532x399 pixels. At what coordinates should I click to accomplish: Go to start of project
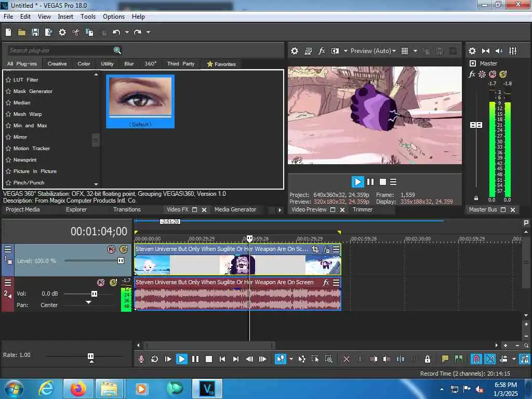tap(222, 359)
